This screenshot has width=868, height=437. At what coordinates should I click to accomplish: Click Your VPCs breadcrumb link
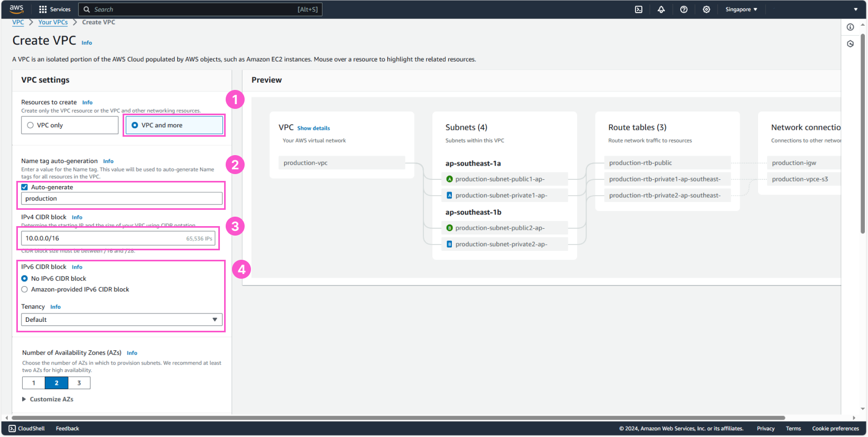pos(53,22)
